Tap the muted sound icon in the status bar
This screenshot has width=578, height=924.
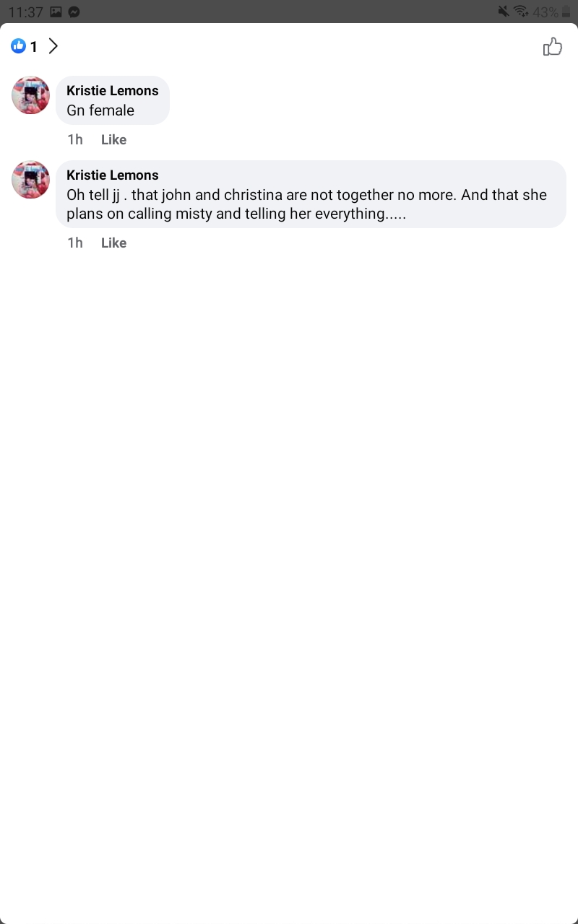(504, 12)
